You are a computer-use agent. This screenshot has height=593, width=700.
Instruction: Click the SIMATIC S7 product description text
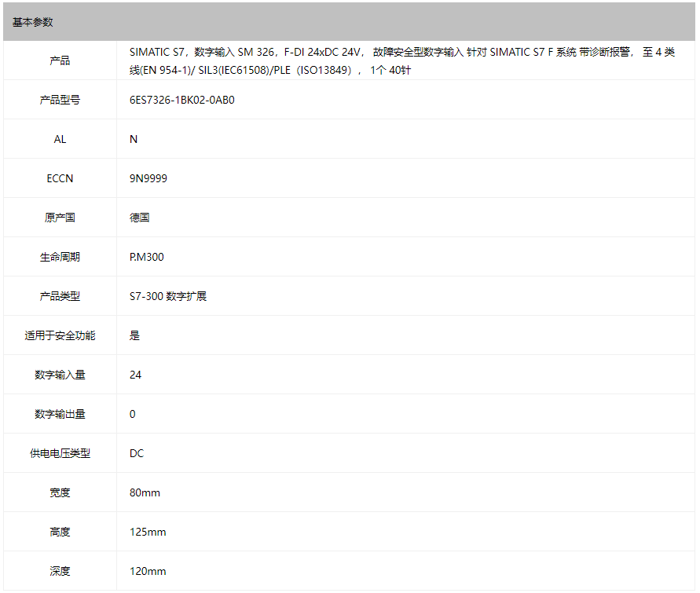[401, 60]
